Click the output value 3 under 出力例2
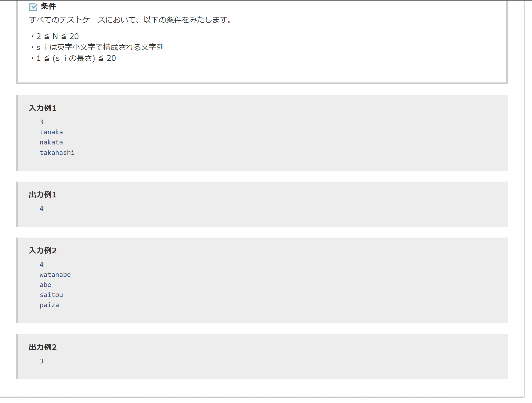This screenshot has width=532, height=403. tap(42, 361)
